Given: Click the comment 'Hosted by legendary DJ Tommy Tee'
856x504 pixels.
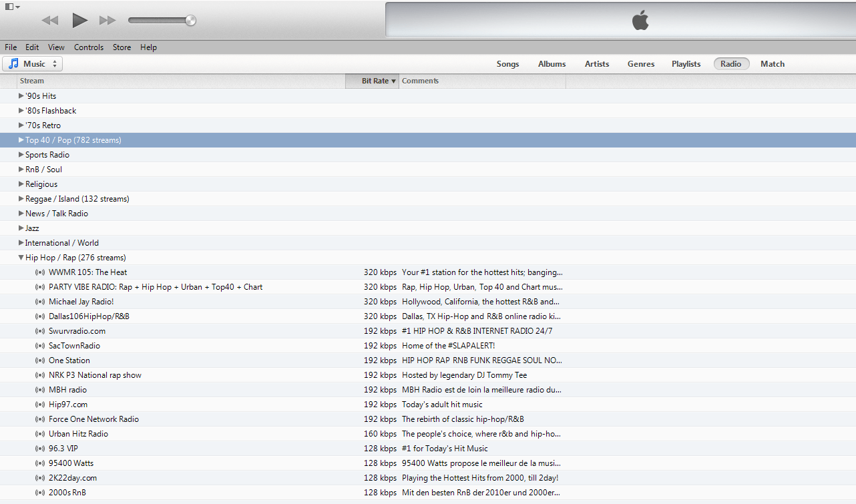Looking at the screenshot, I should pos(464,375).
